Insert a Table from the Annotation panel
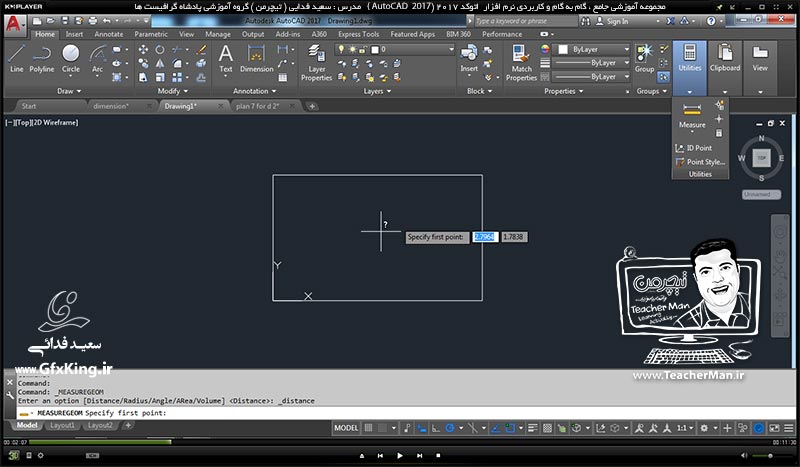 pyautogui.click(x=283, y=78)
